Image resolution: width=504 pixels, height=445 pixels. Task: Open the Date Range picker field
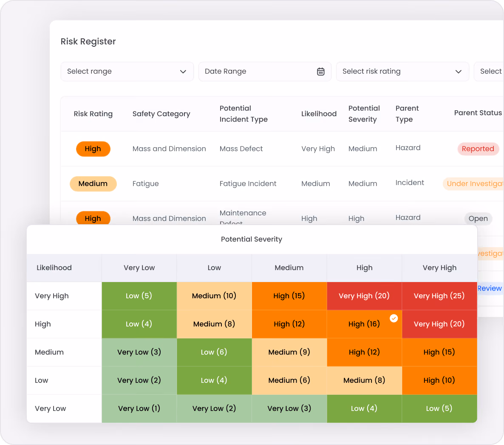click(x=264, y=71)
